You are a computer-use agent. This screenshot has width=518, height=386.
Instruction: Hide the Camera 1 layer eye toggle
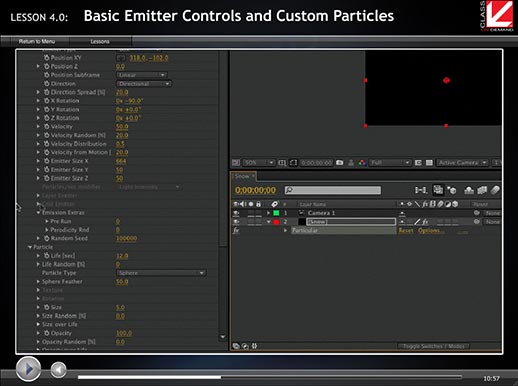pyautogui.click(x=236, y=213)
